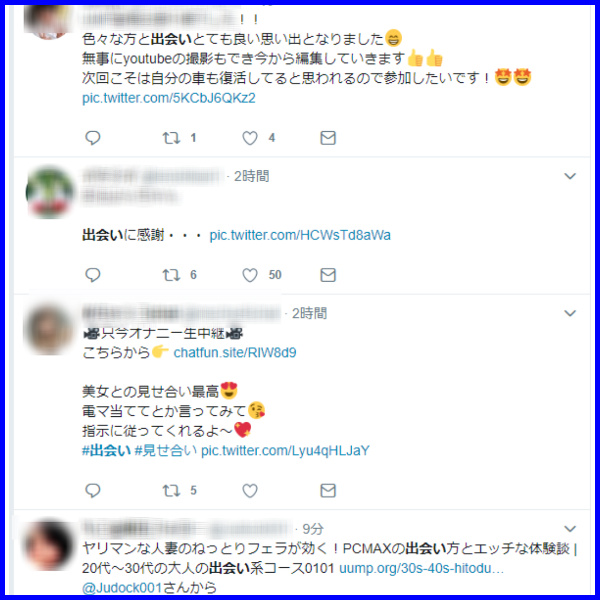600x600 pixels.
Task: Send the chatfun.site tweet via message
Action: tap(328, 490)
